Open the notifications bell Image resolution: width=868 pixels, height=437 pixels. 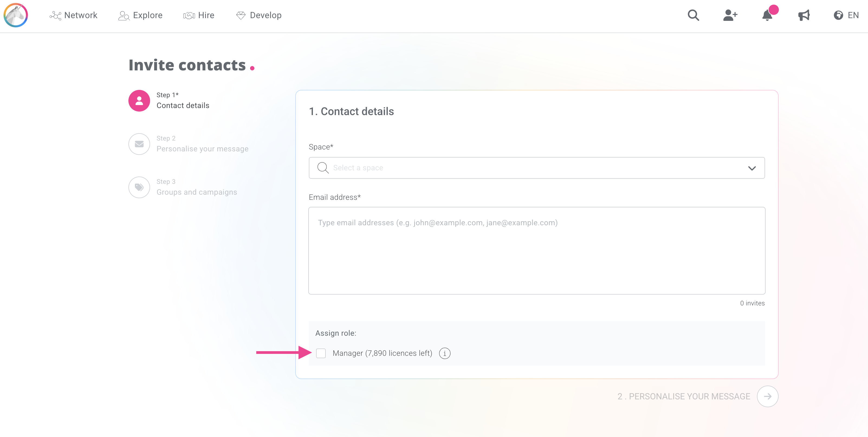click(x=767, y=15)
